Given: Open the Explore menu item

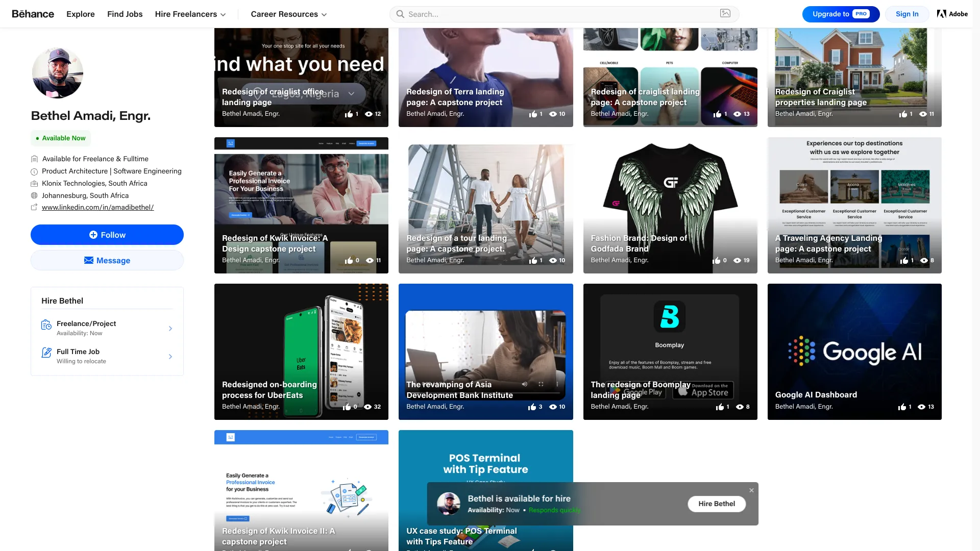Looking at the screenshot, I should [81, 14].
